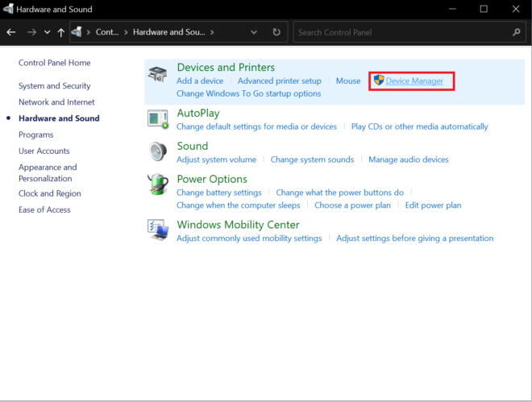
Task: Change what the power buttons do
Action: tap(340, 193)
